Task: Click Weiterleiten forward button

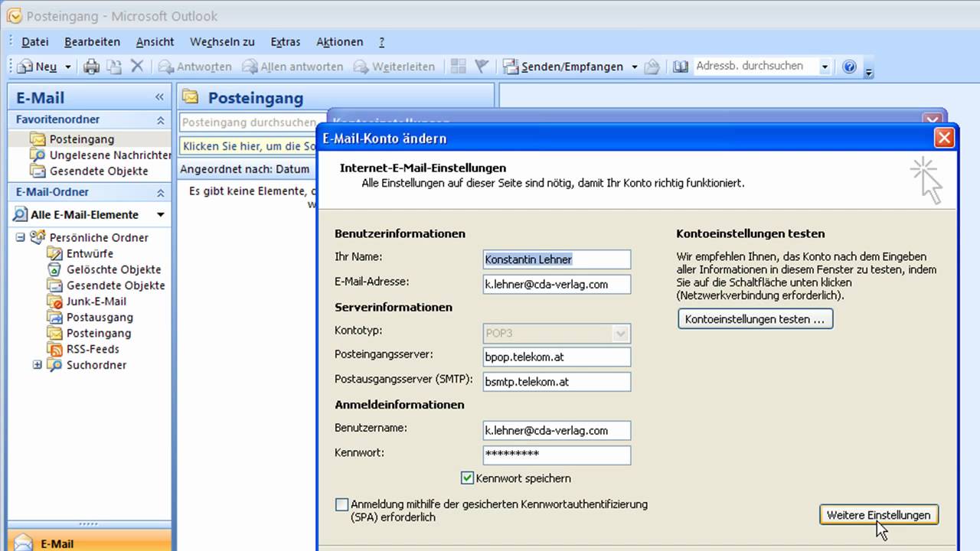Action: point(394,67)
